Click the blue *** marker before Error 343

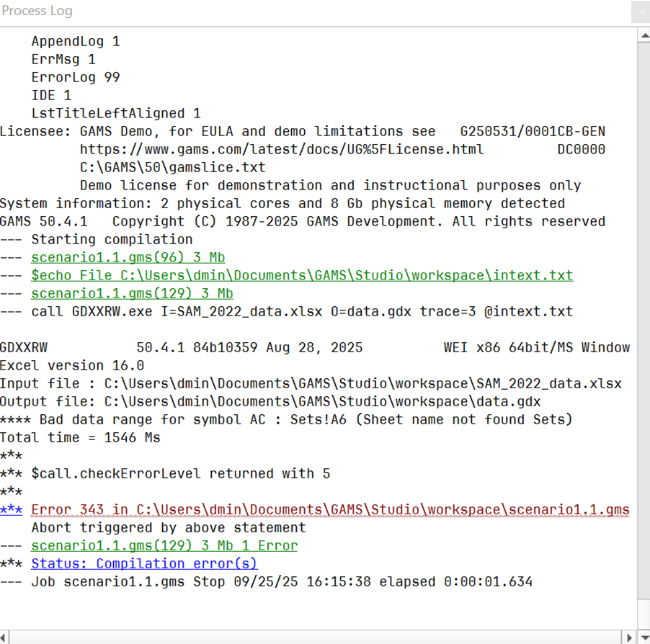(x=11, y=510)
